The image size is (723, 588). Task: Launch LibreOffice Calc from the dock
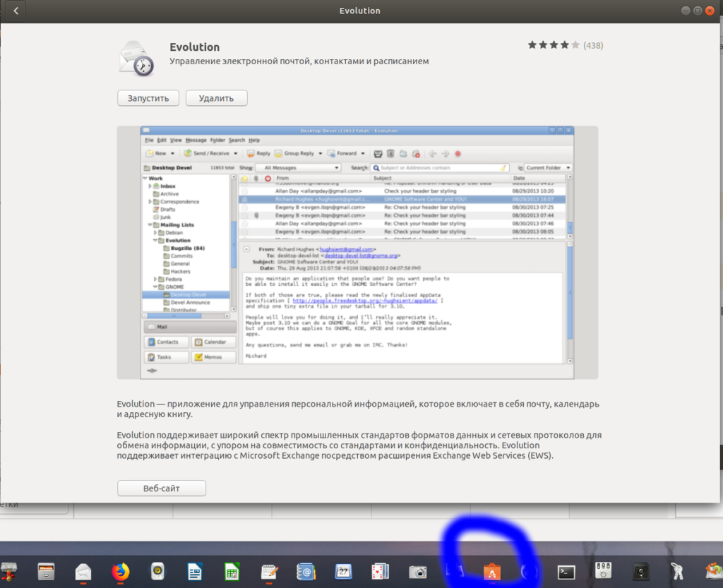click(x=232, y=572)
